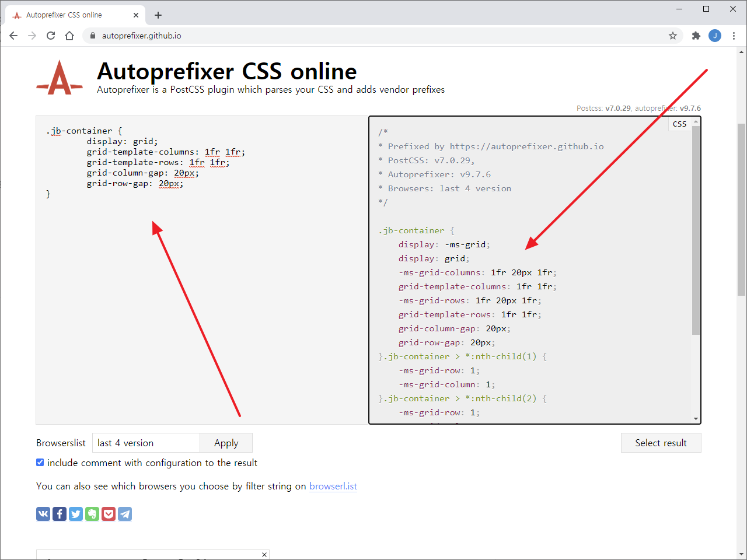Click the output panel scroll-down arrow
Image resolution: width=747 pixels, height=560 pixels.
[x=696, y=418]
